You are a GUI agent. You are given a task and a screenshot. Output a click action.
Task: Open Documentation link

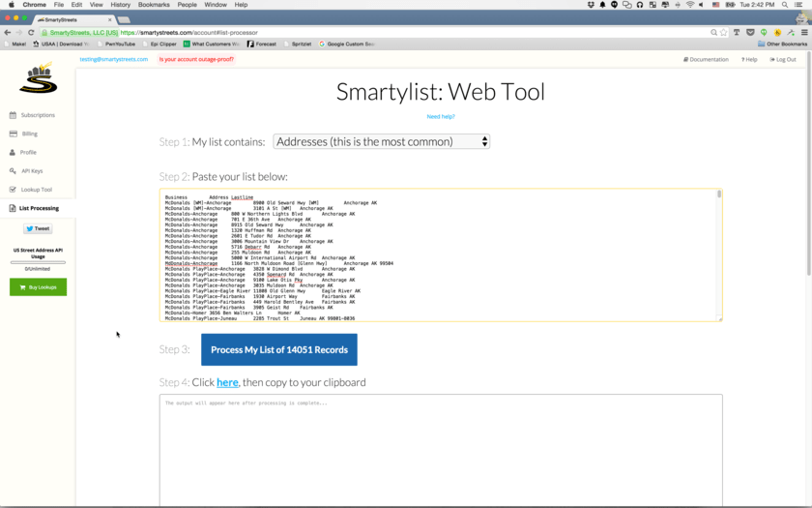pos(706,60)
